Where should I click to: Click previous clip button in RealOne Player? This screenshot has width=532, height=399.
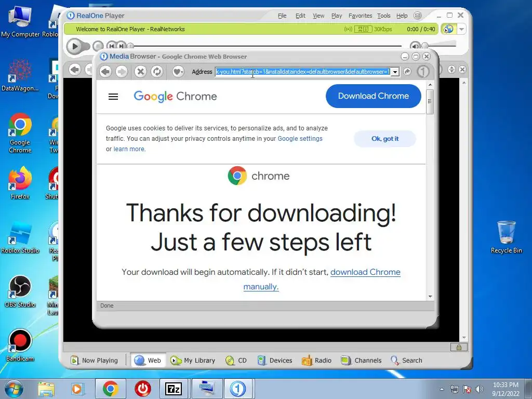[111, 46]
